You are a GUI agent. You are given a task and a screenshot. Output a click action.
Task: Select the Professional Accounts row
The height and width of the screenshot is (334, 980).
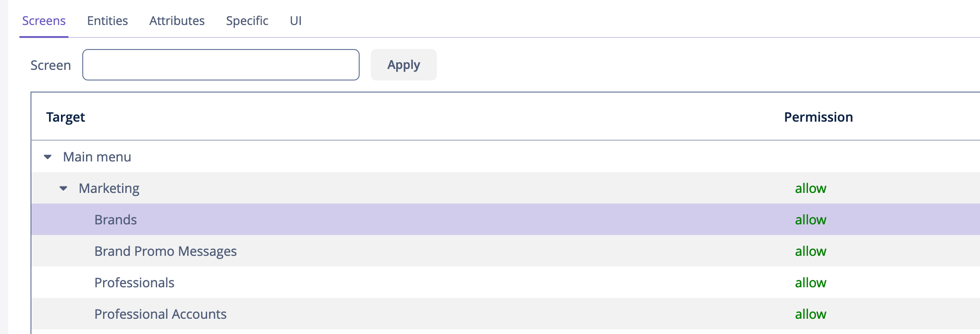coord(506,314)
